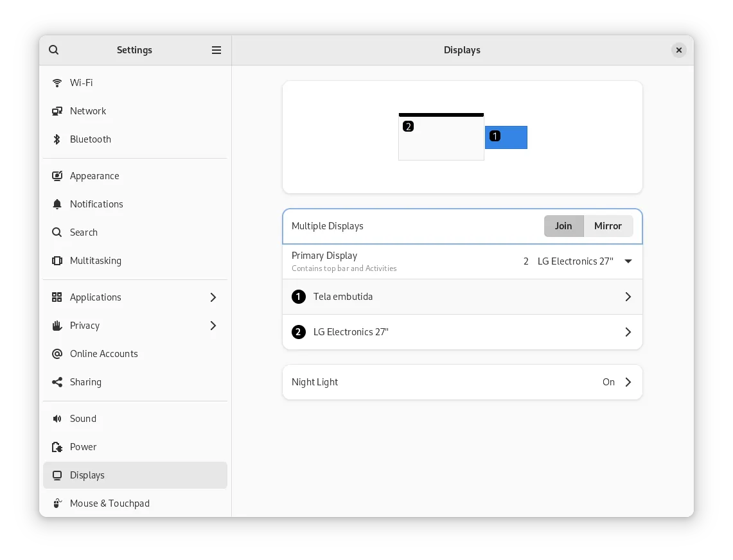The width and height of the screenshot is (733, 560).
Task: Open the hamburger menu in Settings header
Action: (x=216, y=50)
